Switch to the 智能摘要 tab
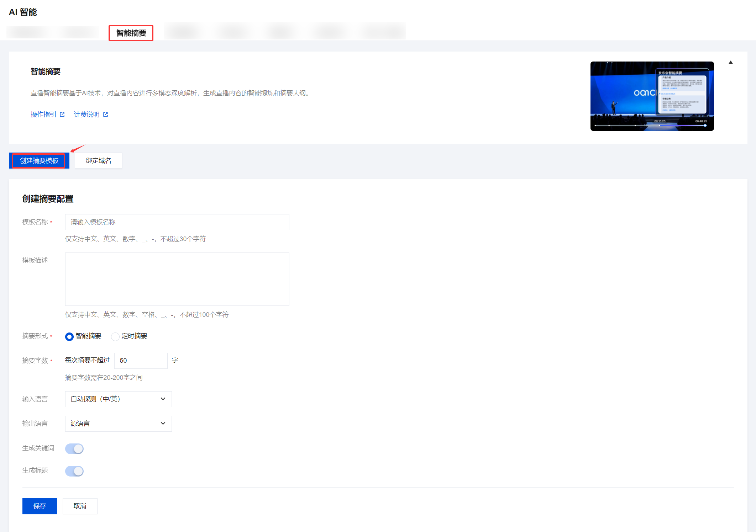756x532 pixels. click(131, 33)
